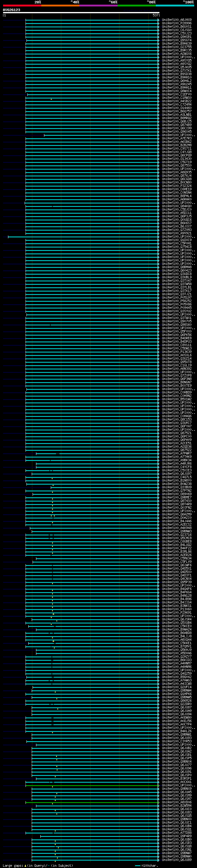
Task: Select the UniRef100_Q33BU9 label
Action: click(x=177, y=487)
